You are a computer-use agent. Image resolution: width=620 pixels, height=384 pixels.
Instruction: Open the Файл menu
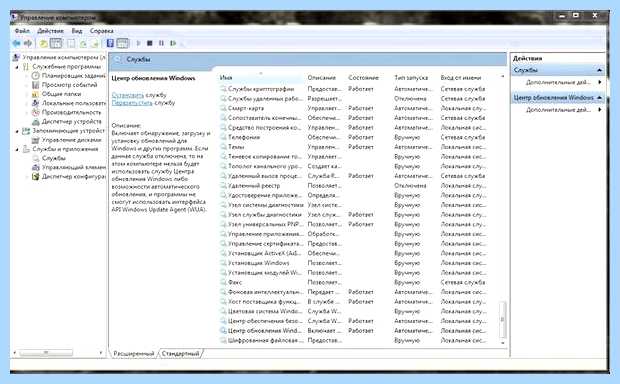[x=22, y=30]
